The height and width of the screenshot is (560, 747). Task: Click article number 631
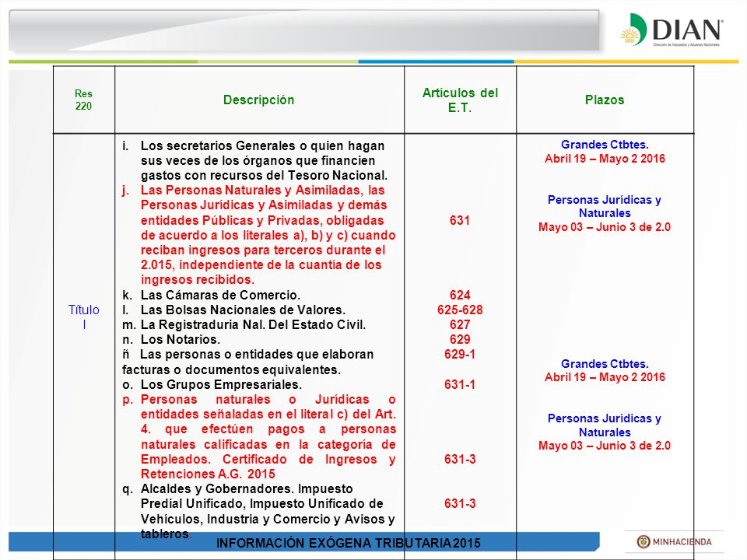[460, 220]
